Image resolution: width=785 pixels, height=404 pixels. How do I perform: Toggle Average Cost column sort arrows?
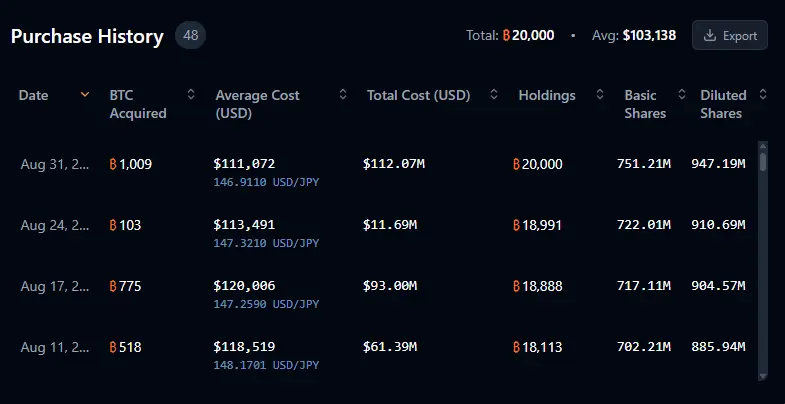point(343,94)
